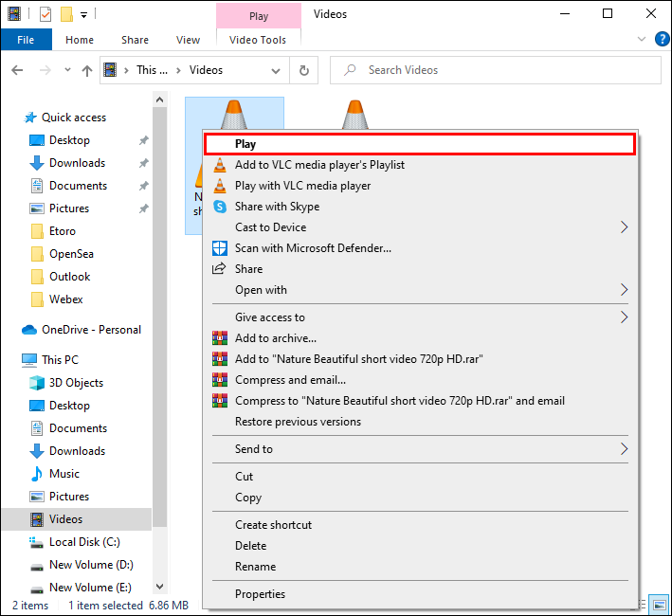Expand the Give access to submenu

pos(420,317)
